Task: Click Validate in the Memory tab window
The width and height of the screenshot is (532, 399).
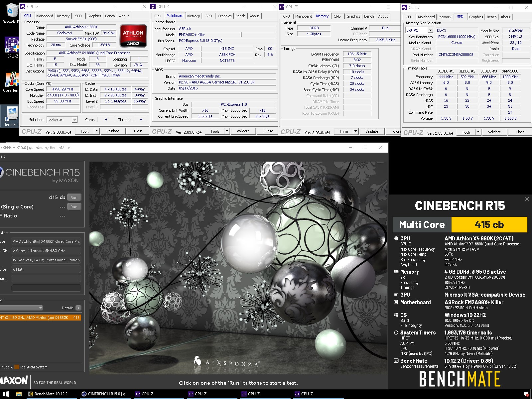Action: (x=372, y=131)
